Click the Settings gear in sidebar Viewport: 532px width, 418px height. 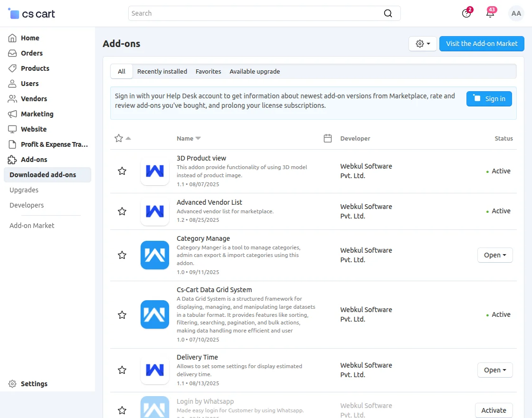[13, 384]
